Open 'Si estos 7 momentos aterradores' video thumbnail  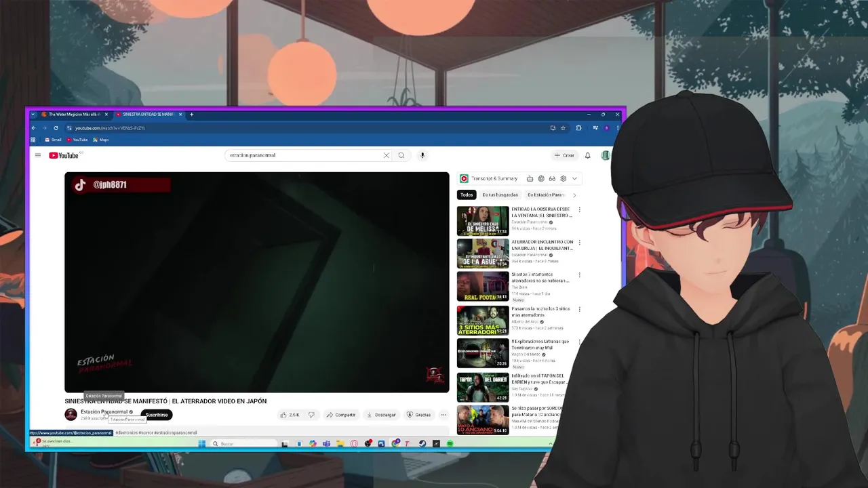(483, 287)
